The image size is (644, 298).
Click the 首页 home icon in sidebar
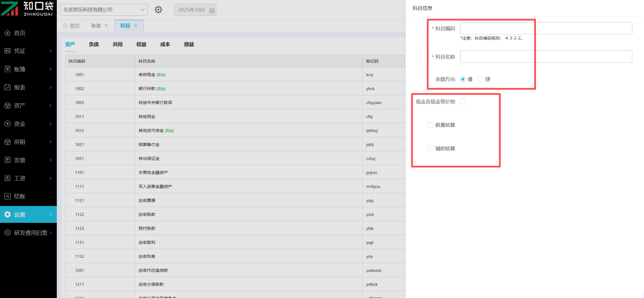coord(7,33)
